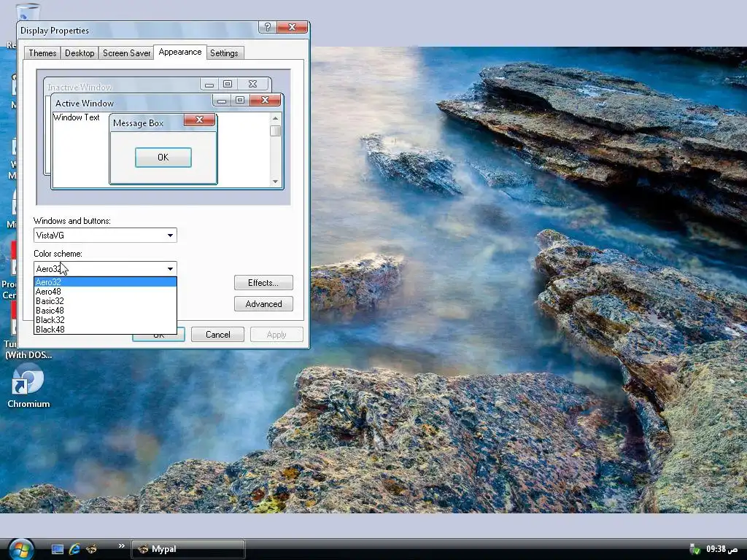Viewport: 747px width, 560px height.
Task: Click the Display Properties help button
Action: coord(267,27)
